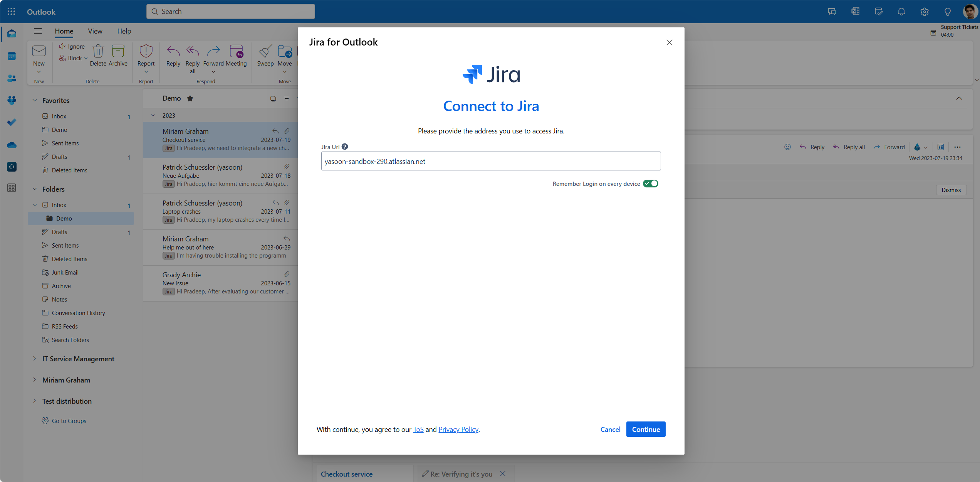Viewport: 980px width, 482px height.
Task: Click into the Jira Url field
Action: [x=490, y=161]
